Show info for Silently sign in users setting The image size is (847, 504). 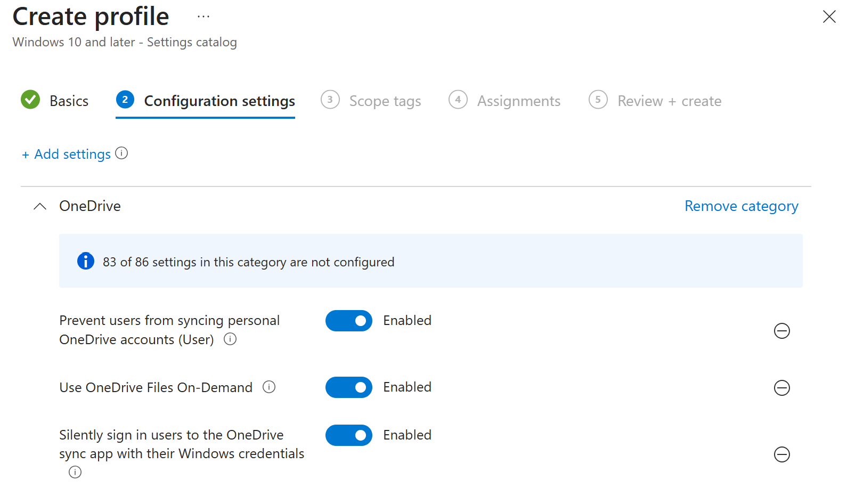tap(75, 472)
